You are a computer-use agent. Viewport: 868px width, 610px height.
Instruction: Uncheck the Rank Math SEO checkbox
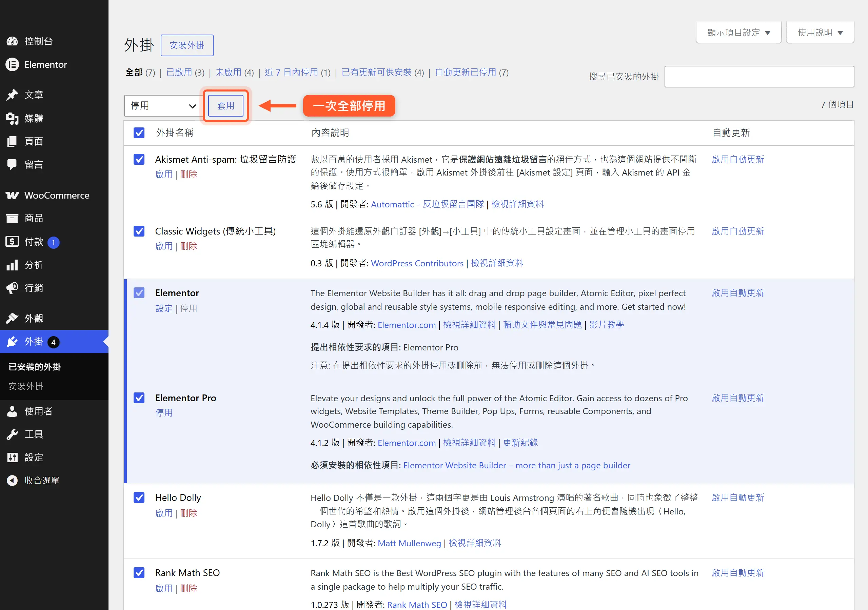click(x=139, y=573)
